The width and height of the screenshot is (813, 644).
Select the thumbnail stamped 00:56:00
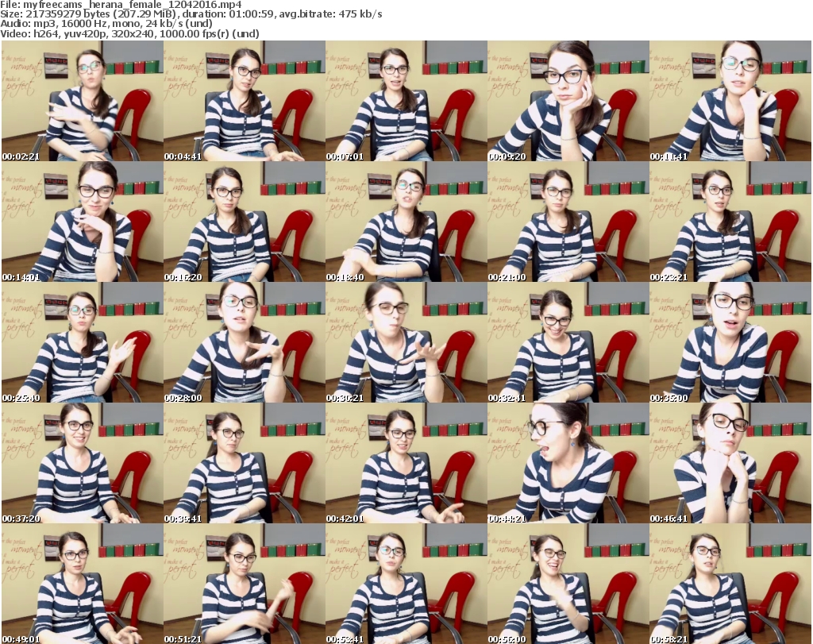click(x=568, y=584)
